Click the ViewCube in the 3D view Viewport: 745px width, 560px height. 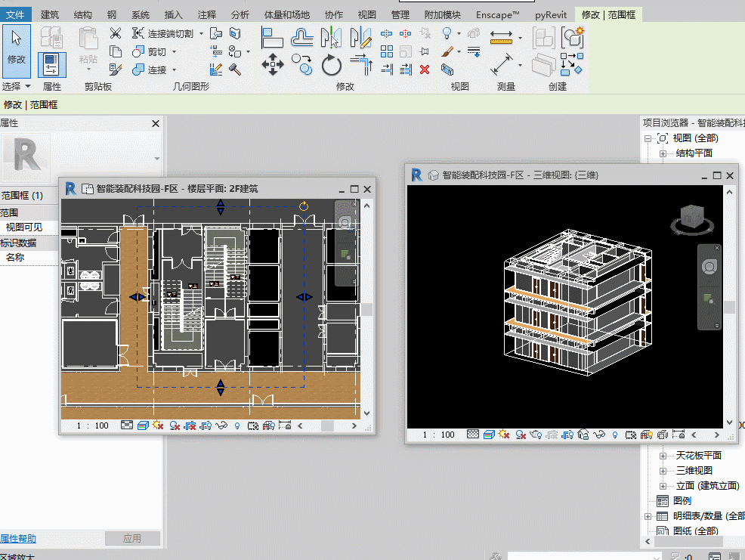pyautogui.click(x=691, y=218)
